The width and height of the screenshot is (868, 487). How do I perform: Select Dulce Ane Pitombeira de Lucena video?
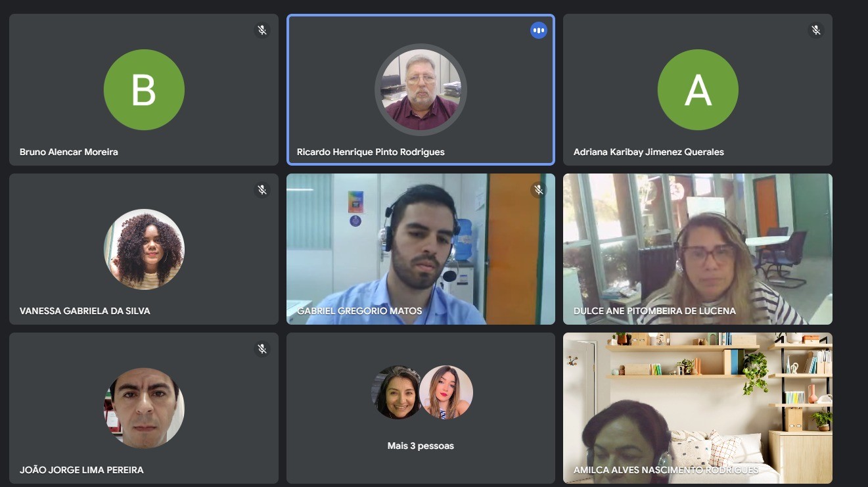[698, 249]
